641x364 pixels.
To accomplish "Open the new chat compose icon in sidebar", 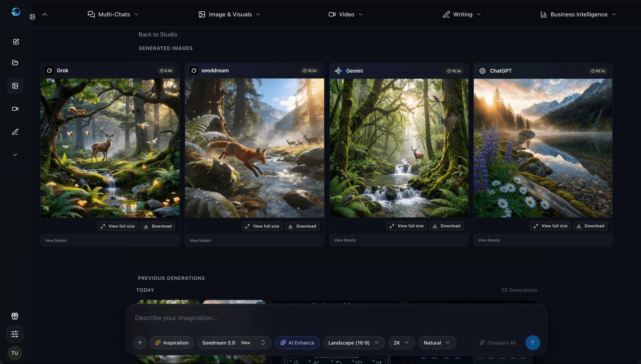I will point(16,42).
